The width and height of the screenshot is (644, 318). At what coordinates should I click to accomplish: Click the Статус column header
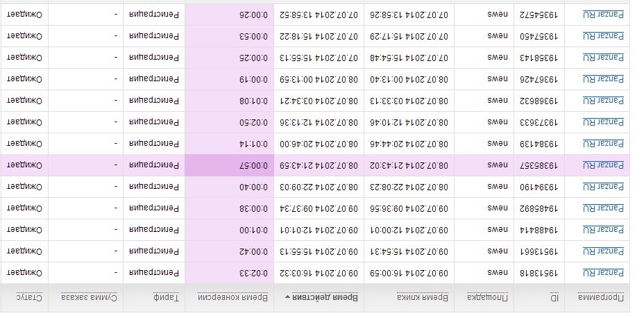(x=29, y=297)
